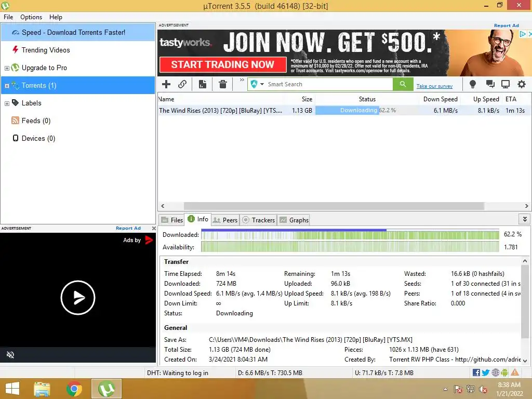Play the sidebar video ad

[78, 298]
